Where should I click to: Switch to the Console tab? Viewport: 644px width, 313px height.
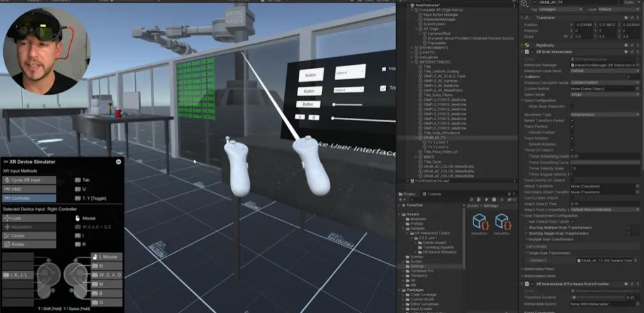pyautogui.click(x=432, y=194)
